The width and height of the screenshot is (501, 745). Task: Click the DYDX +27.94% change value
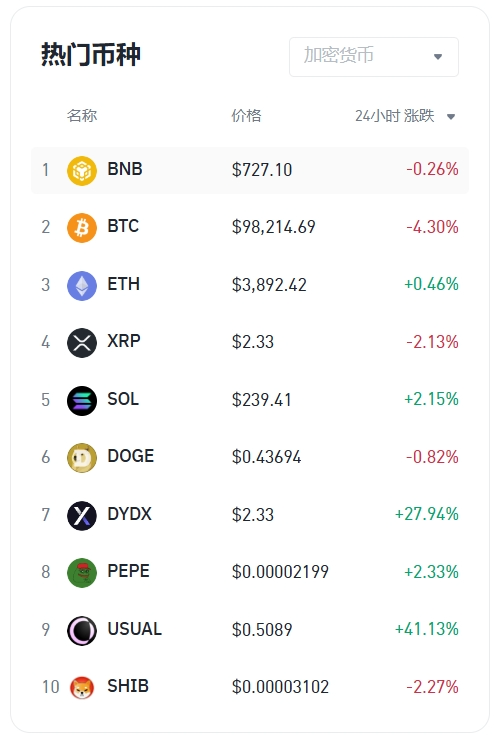[426, 514]
